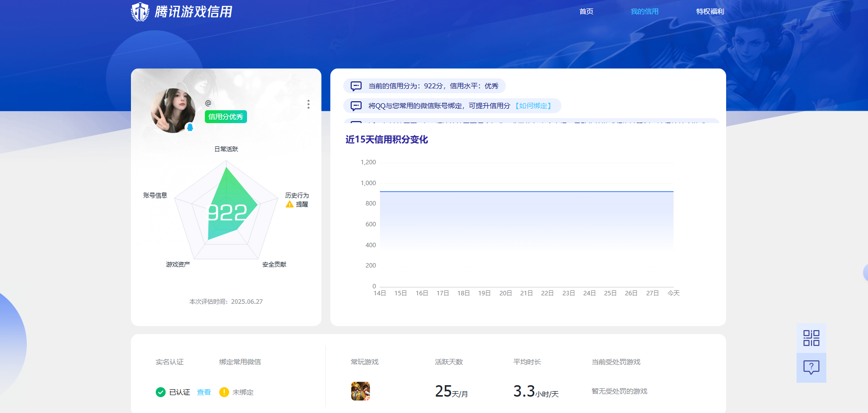The height and width of the screenshot is (413, 868).
Task: Click chat bubble icon beside current credit score message
Action: (x=356, y=86)
